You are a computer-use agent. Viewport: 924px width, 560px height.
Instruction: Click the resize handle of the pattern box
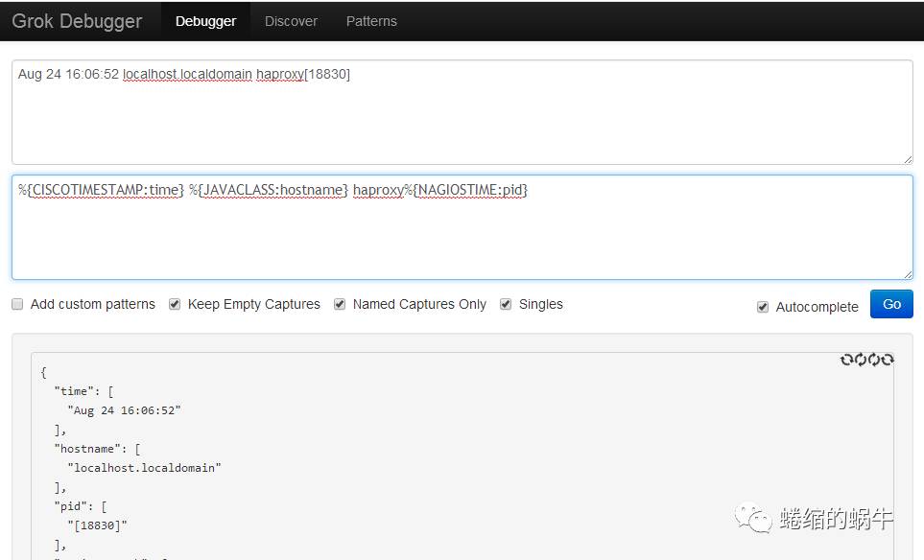point(907,273)
